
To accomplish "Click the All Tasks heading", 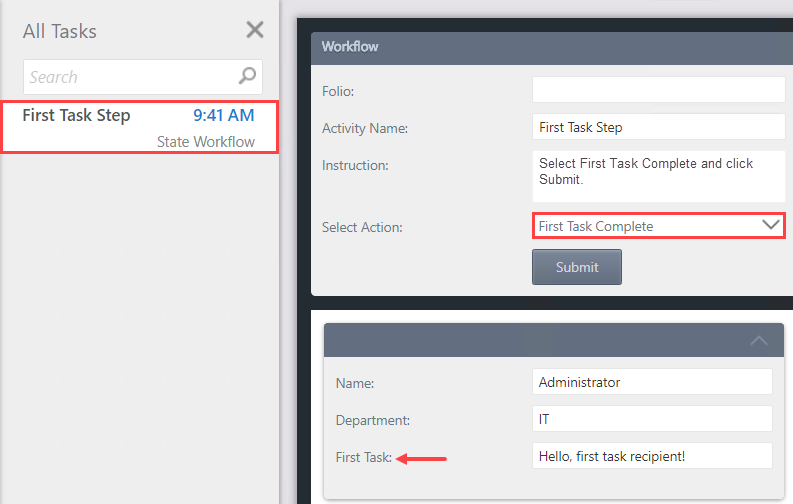I will point(60,31).
